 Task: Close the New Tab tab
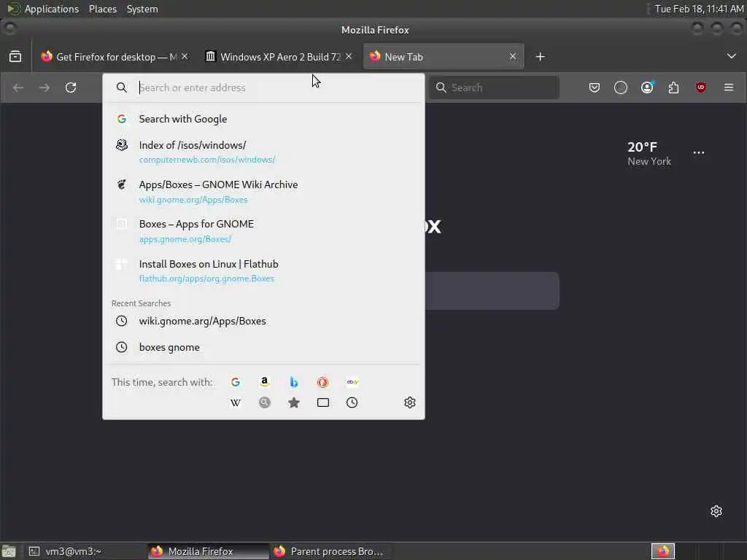click(513, 56)
